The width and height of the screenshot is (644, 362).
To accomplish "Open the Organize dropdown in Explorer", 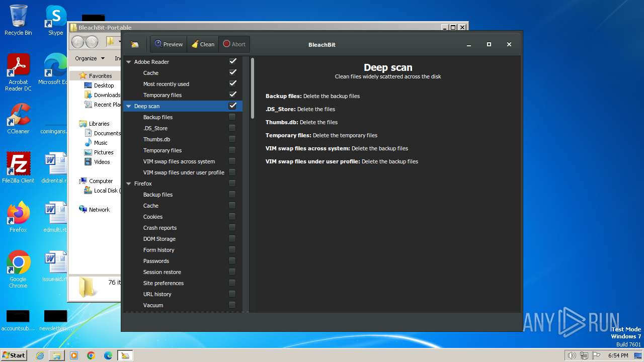I will coord(90,58).
